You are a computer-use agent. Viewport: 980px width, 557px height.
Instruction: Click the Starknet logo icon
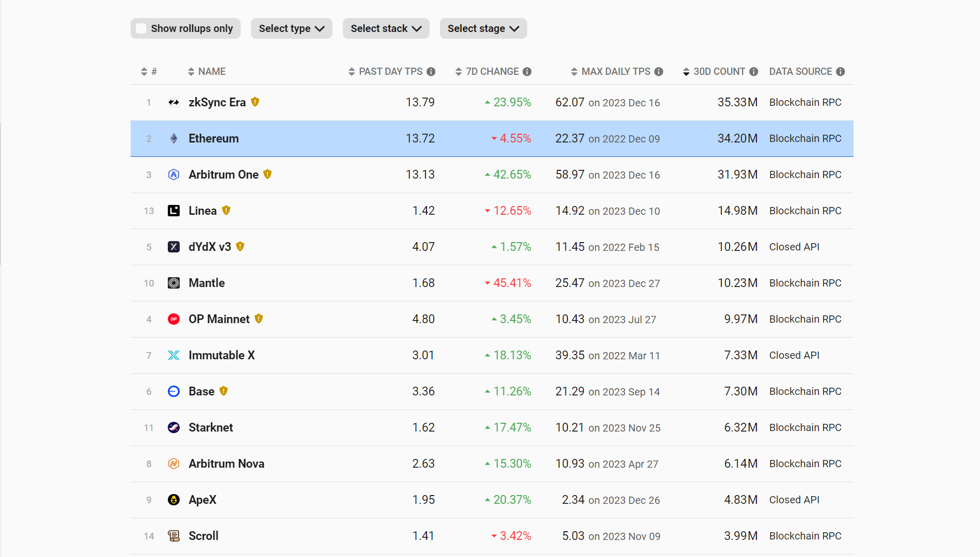(174, 427)
